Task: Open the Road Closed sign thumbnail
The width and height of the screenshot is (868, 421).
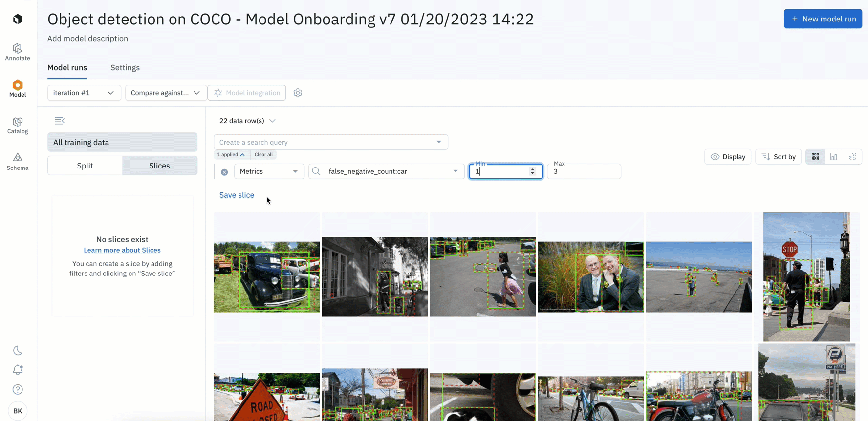Action: coord(266,397)
